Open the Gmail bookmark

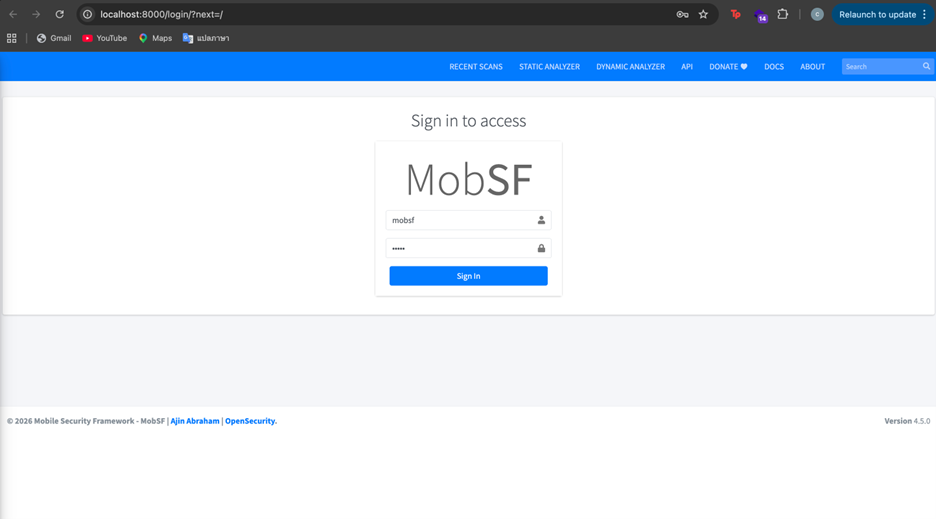54,38
